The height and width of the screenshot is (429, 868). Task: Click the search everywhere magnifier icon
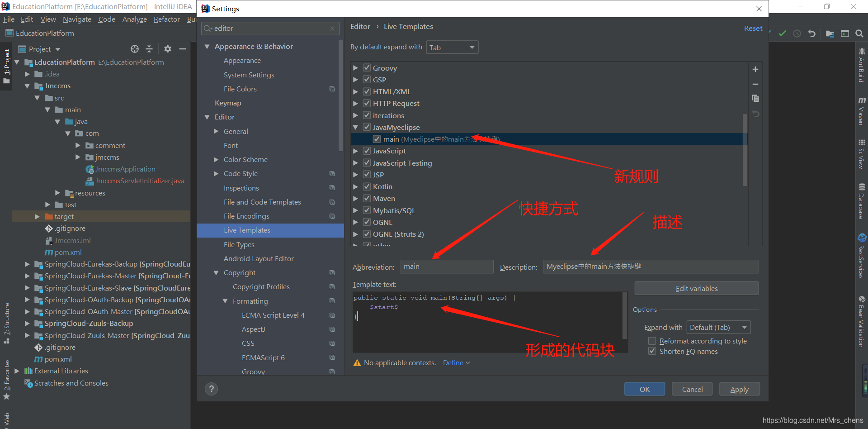(859, 33)
